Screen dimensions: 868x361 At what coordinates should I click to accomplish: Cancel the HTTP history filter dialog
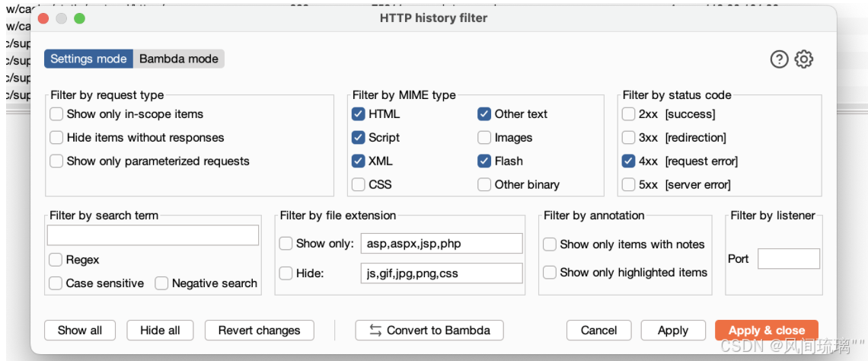coord(598,331)
